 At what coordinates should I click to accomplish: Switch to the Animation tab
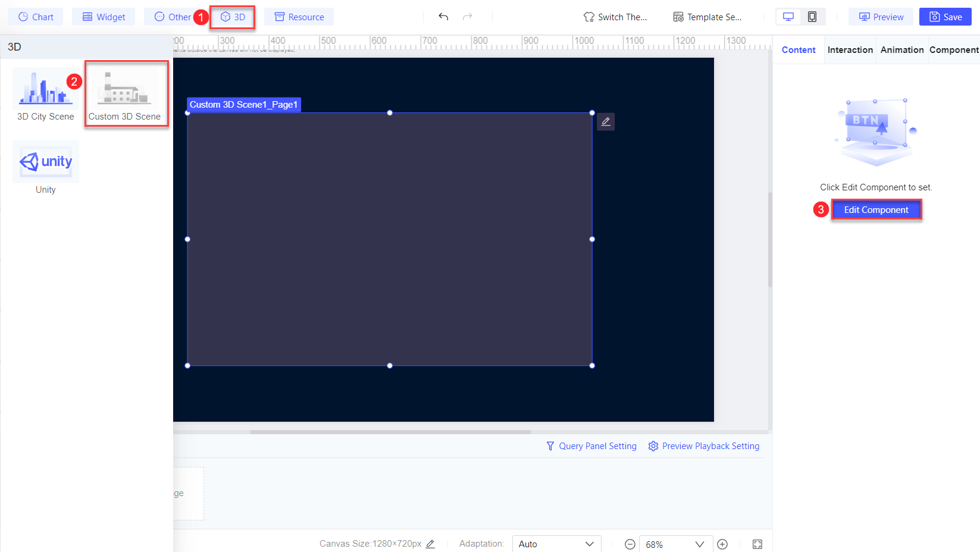point(901,50)
